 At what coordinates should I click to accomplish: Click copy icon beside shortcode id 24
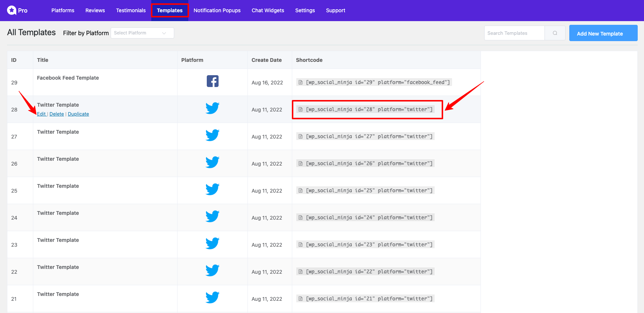click(x=301, y=218)
